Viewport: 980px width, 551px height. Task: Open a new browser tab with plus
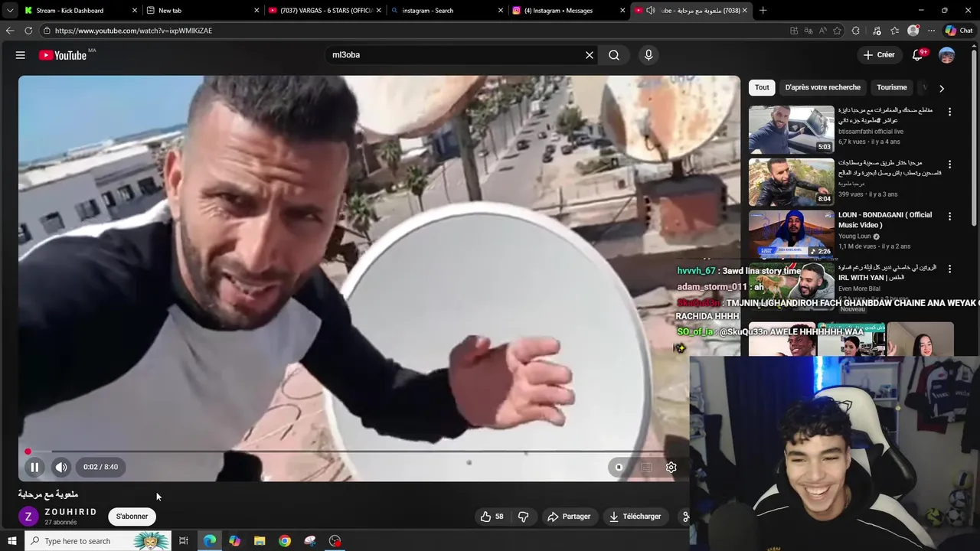coord(763,11)
